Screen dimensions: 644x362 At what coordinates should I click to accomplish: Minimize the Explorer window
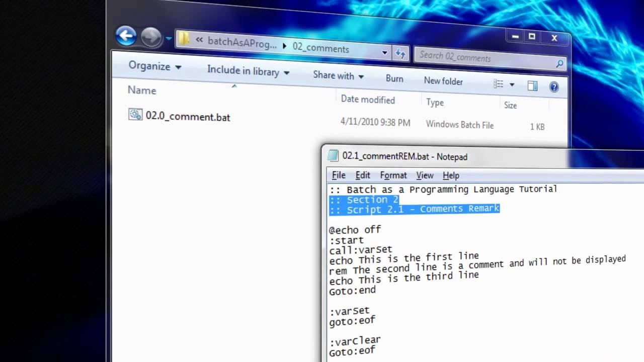coord(515,36)
